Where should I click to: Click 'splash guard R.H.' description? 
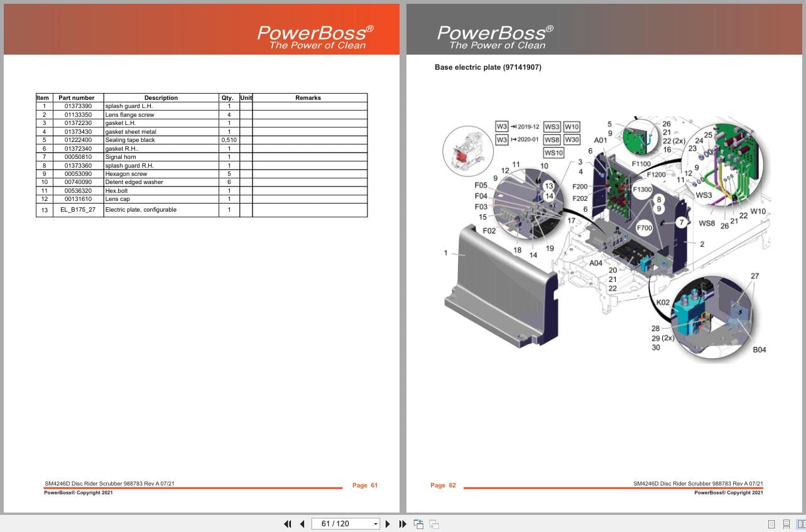(129, 166)
